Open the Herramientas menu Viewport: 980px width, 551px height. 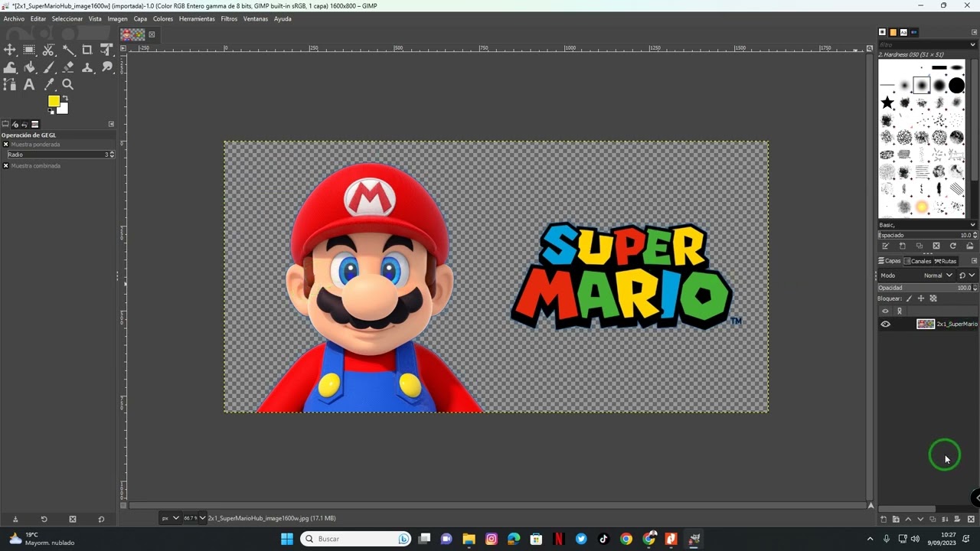pyautogui.click(x=197, y=18)
